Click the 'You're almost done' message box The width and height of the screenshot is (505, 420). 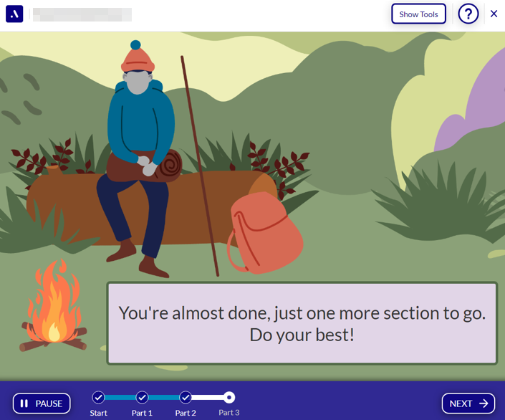302,323
